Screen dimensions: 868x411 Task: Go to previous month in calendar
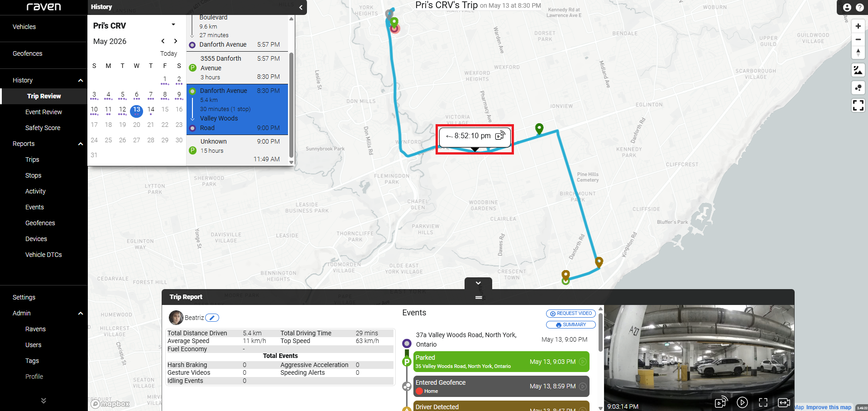pos(163,41)
